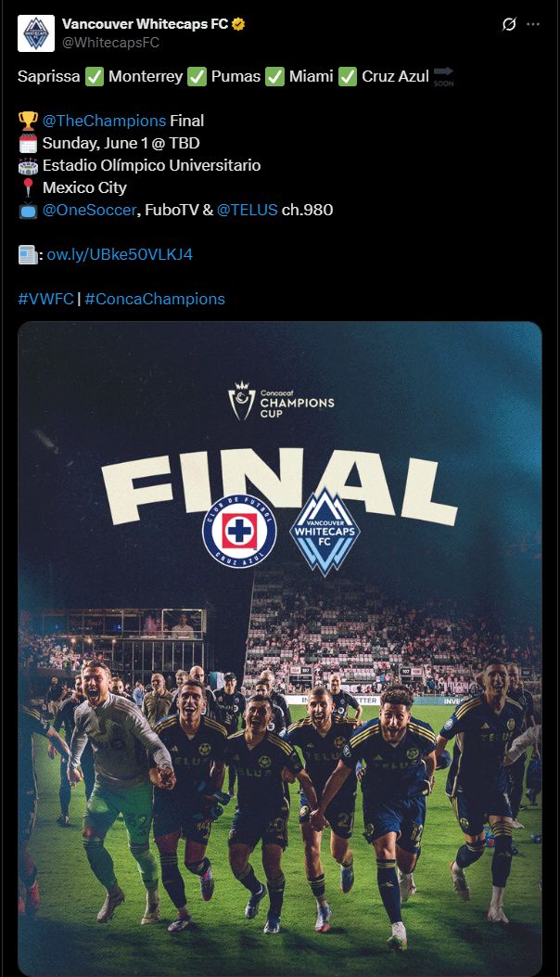Viewport: 560px width, 977px height.
Task: Click the red pin emoji beside Mexico City
Action: 28,187
